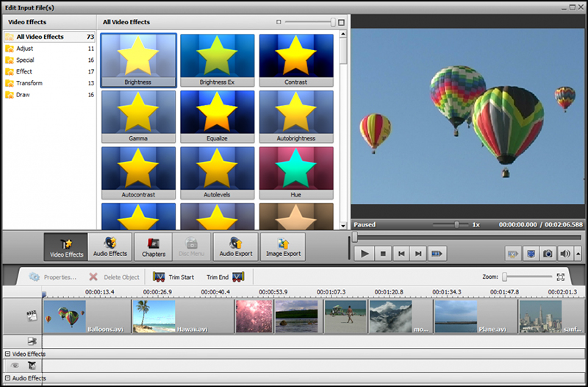Select the pink fireworks clip
Viewport: 588px width, 387px height.
pyautogui.click(x=254, y=316)
